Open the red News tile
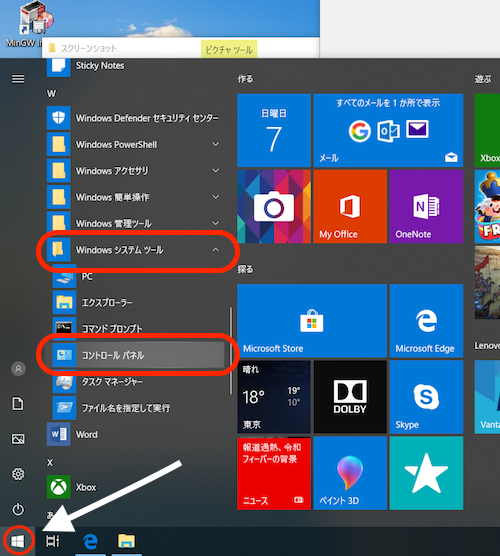Screen dimensions: 500x556 tap(274, 473)
